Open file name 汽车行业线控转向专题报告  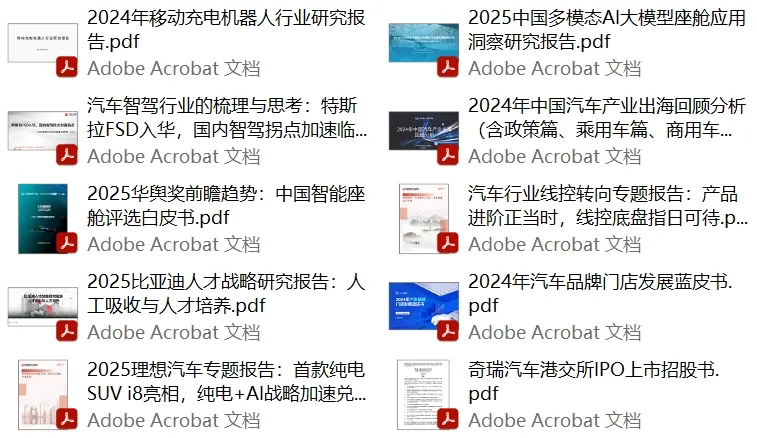click(x=608, y=205)
